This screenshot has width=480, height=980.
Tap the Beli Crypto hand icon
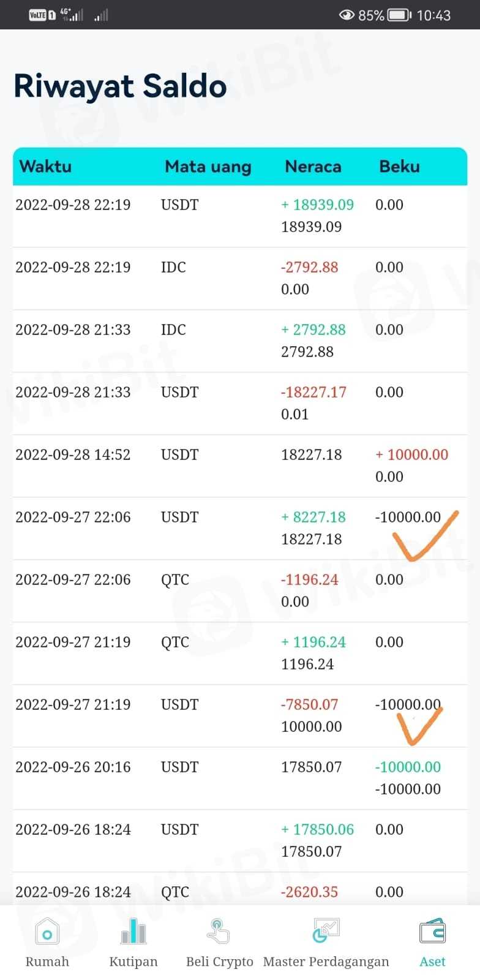(x=218, y=932)
